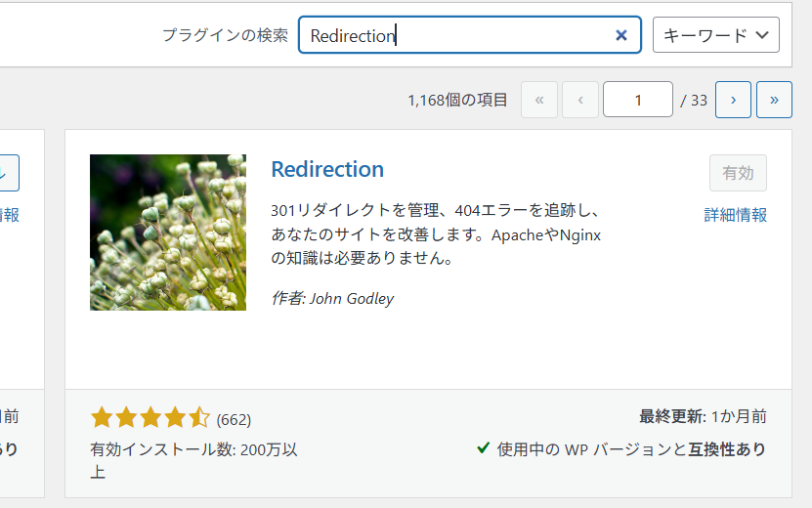Viewport: 812px width, 508px height.
Task: Click the third rating star
Action: pos(150,419)
